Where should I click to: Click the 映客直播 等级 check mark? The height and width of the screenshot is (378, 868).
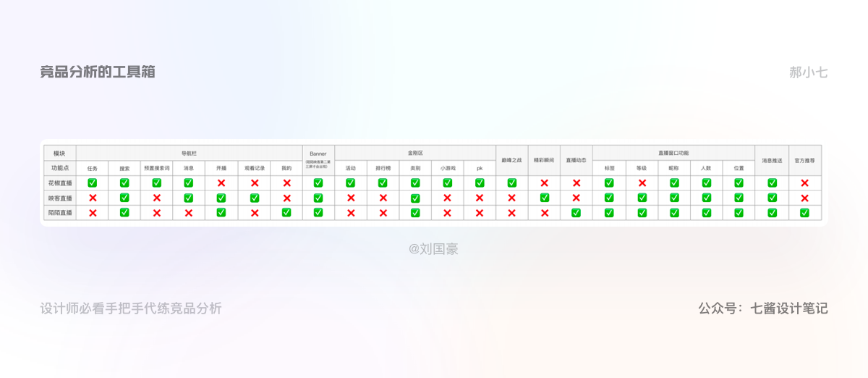pos(642,198)
